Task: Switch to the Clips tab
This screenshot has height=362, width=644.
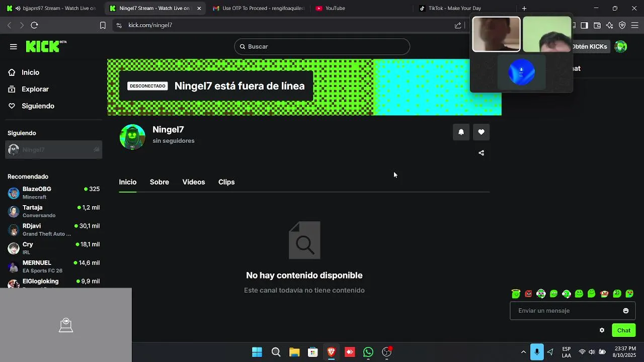Action: tap(226, 182)
